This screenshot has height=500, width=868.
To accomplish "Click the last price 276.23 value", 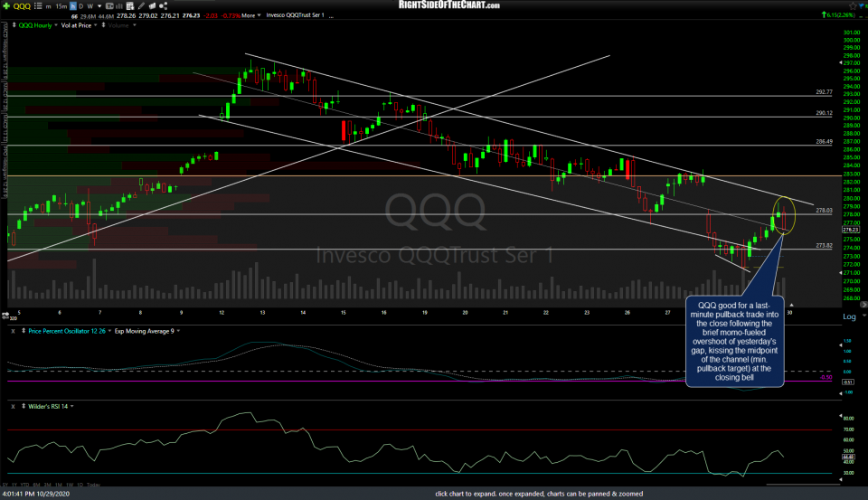I will click(x=191, y=15).
